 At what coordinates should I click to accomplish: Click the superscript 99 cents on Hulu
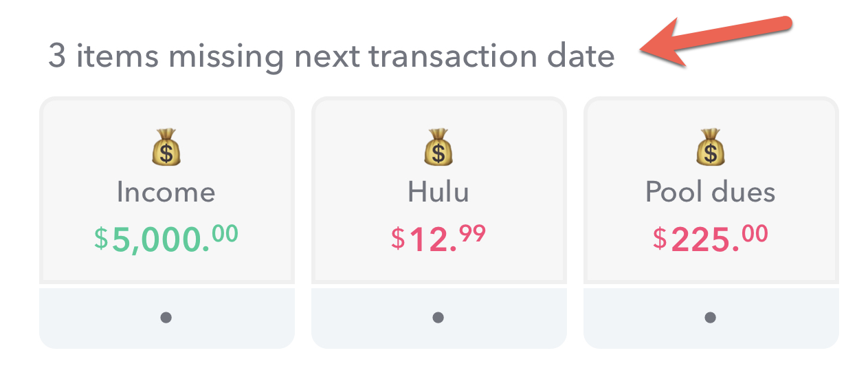473,234
